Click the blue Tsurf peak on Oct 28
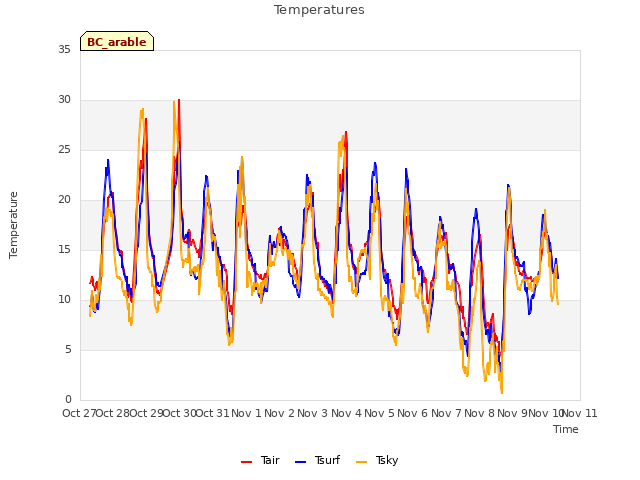The image size is (640, 480). 108,160
